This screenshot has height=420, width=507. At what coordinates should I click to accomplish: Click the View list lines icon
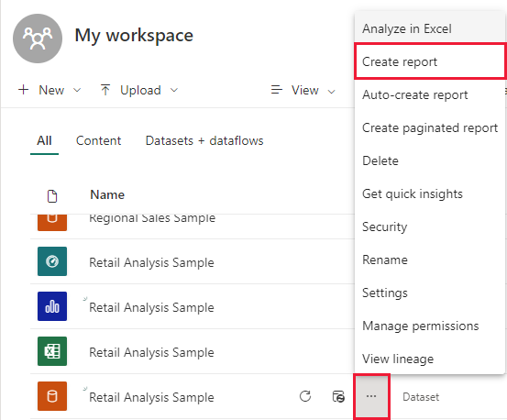click(277, 90)
